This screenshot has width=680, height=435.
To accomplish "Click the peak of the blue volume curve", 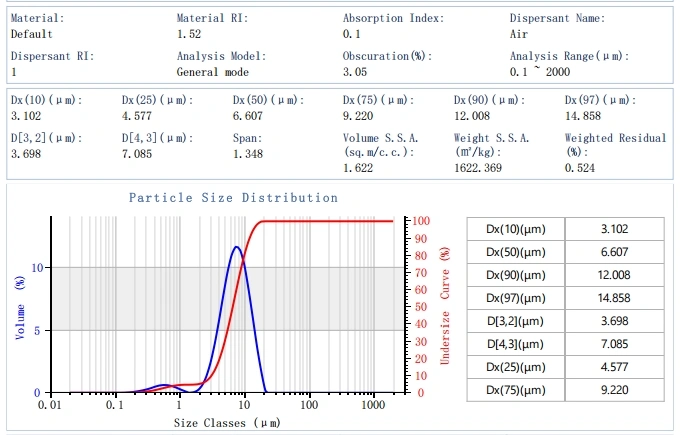I will tap(236, 247).
